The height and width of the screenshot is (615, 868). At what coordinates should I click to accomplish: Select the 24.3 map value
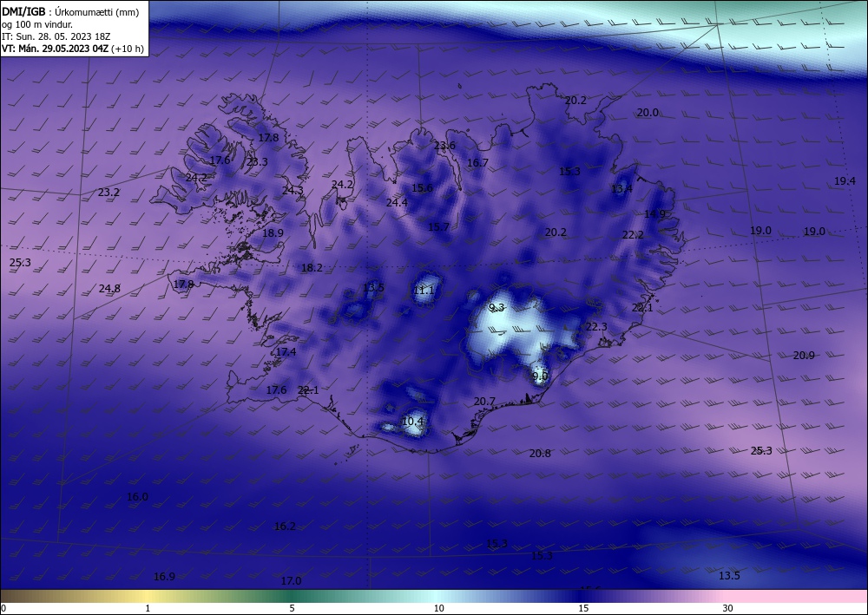point(293,190)
